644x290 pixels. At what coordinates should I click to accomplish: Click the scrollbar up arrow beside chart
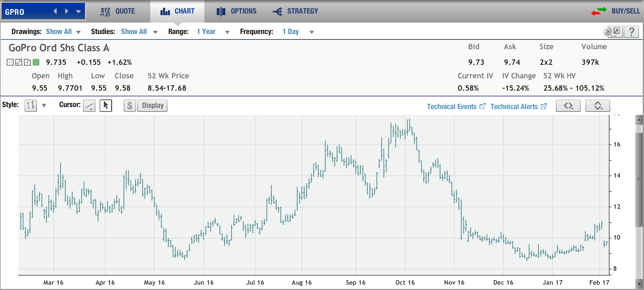(x=639, y=120)
